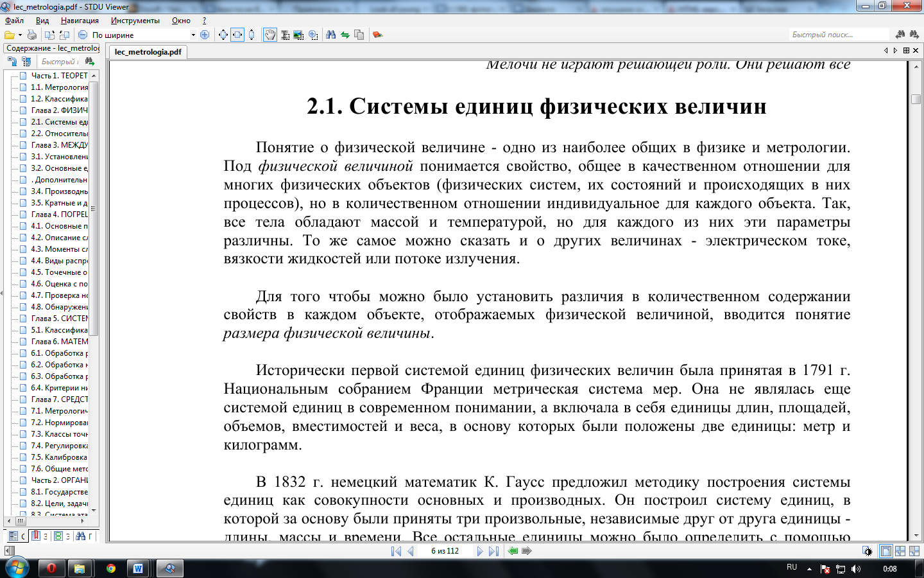Find previous match binoculars icon
The height and width of the screenshot is (578, 924).
900,34
